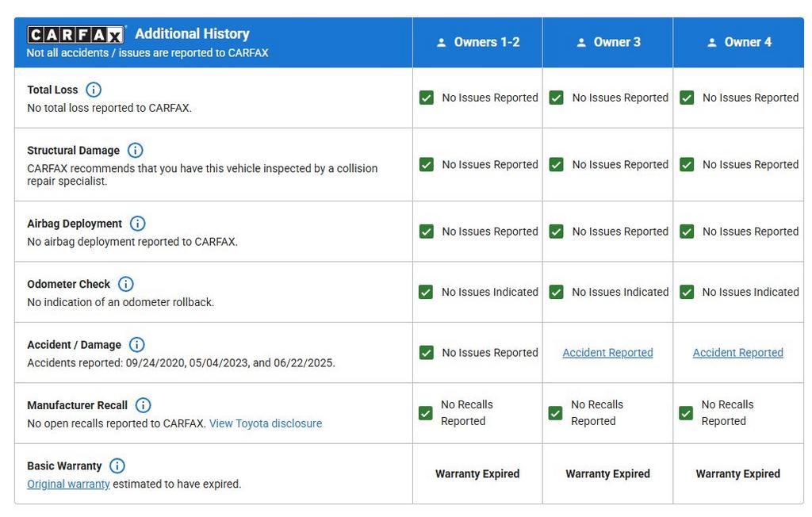Open the Structural Damage info icon
Screen dimensions: 812x517
click(x=136, y=150)
